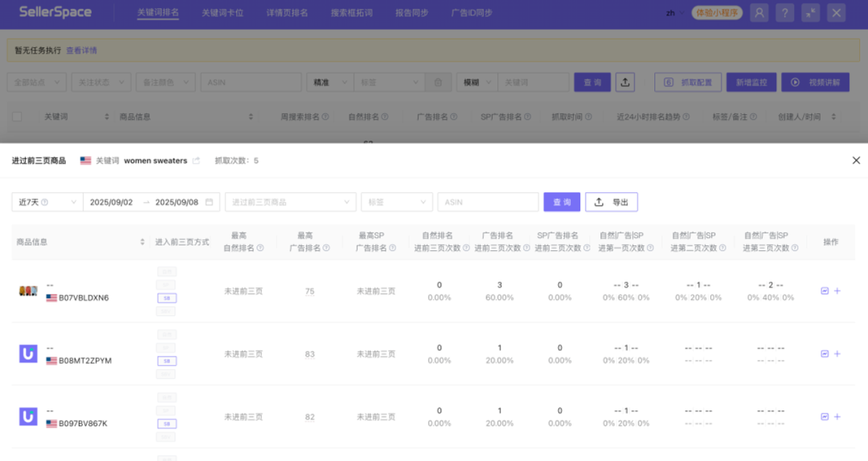Switch to 详情页排名 tab
Viewport: 868px width, 461px height.
point(287,13)
